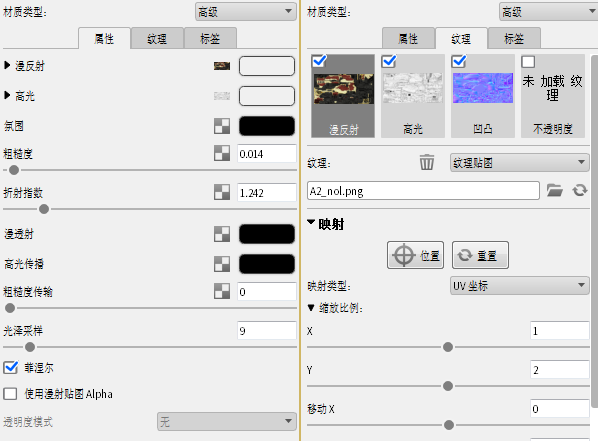598x441 pixels.
Task: Open the 纹理贴图 texture type dropdown
Action: [519, 163]
